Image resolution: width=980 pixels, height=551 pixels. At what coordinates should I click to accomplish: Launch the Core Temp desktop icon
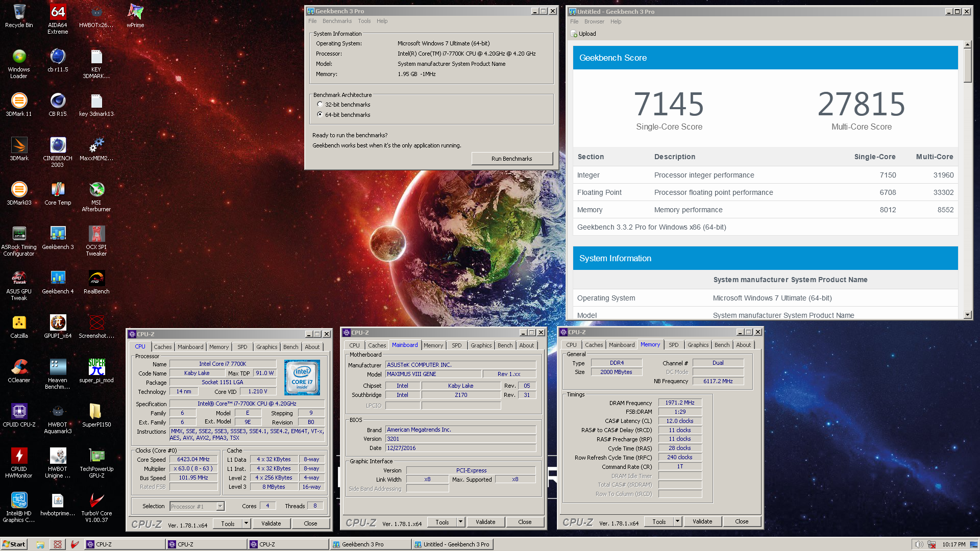[58, 193]
